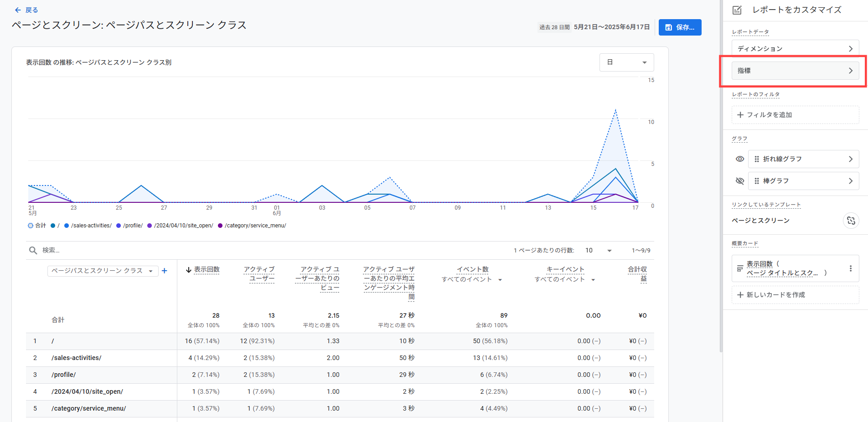
Task: Click the /2024/04/10/site_open/ row path
Action: [x=87, y=391]
